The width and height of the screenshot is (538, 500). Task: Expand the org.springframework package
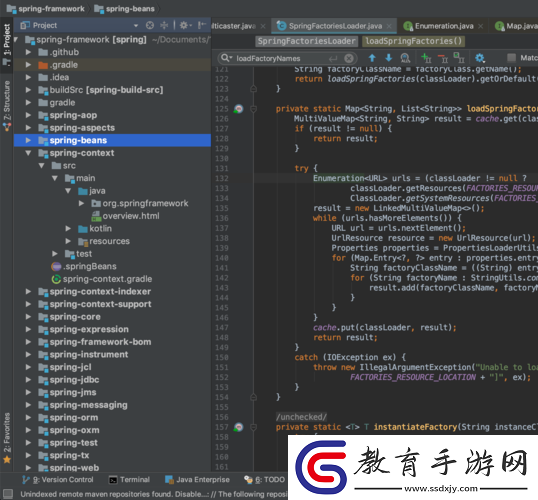point(81,203)
